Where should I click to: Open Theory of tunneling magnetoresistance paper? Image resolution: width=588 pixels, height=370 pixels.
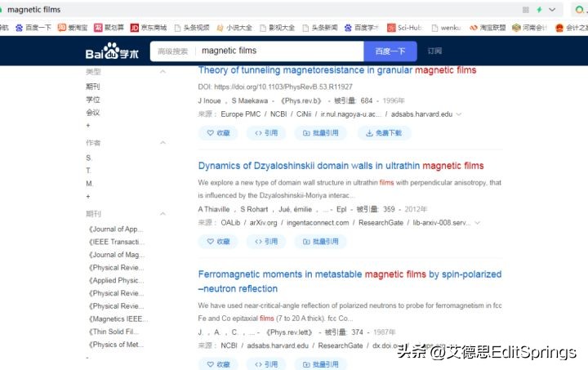337,70
